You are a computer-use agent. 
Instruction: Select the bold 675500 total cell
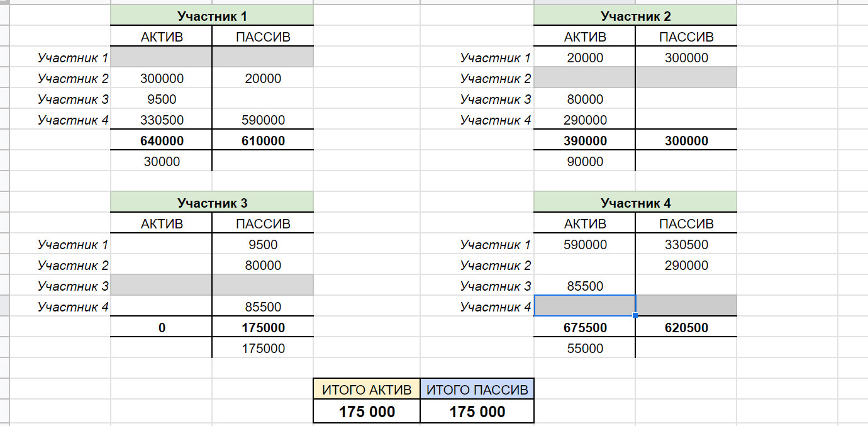pyautogui.click(x=585, y=328)
